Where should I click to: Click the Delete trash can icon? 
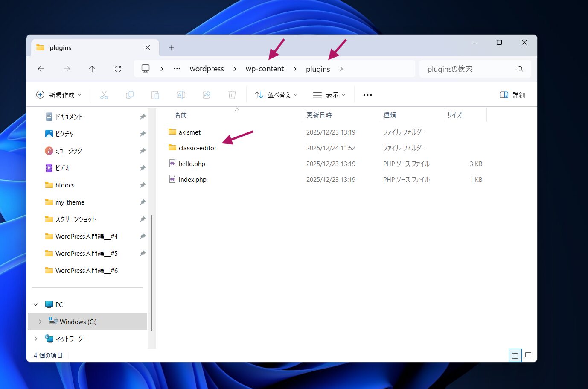click(x=232, y=95)
